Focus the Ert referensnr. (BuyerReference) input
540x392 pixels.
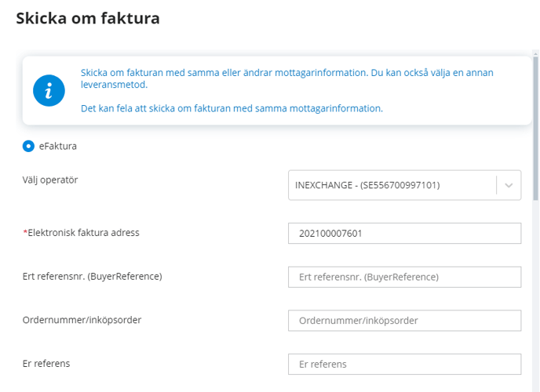[x=405, y=278]
